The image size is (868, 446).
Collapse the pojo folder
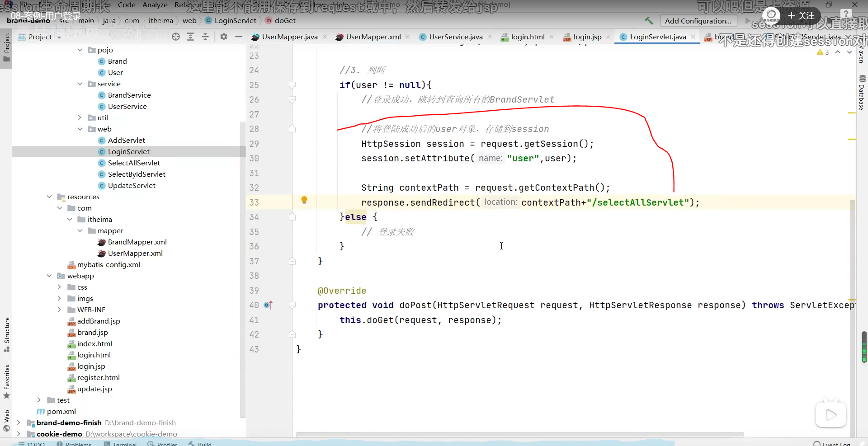[80, 50]
